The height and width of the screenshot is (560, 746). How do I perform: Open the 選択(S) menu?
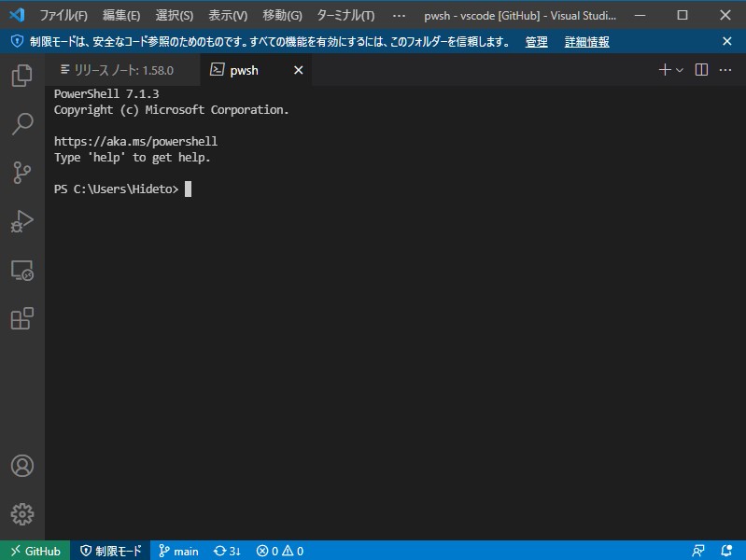pos(175,16)
